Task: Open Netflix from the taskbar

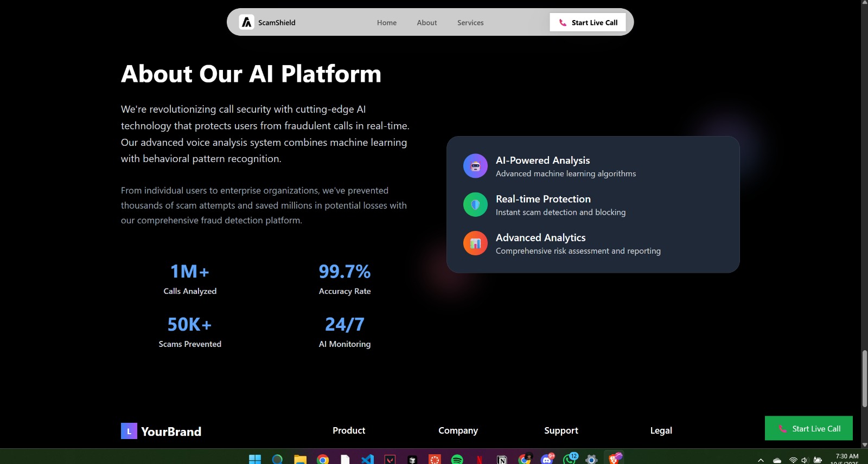Action: pyautogui.click(x=480, y=460)
